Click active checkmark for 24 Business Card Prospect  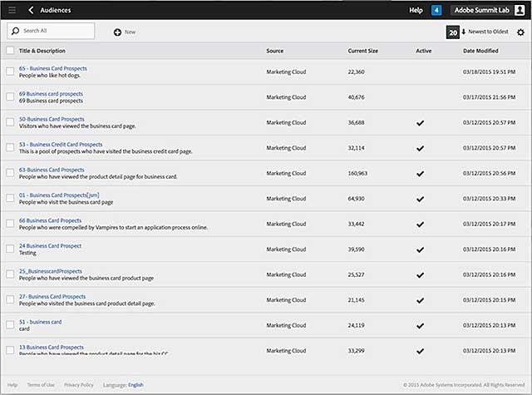420,249
